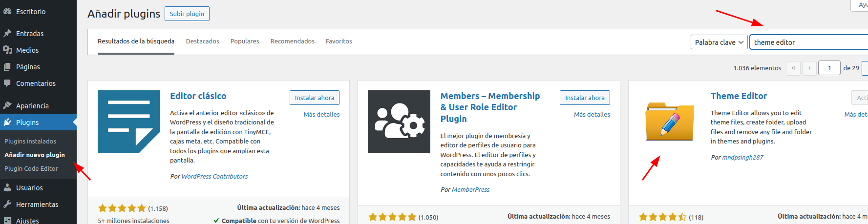868x224 pixels.
Task: Open Más detalles for Members plugin
Action: point(592,114)
